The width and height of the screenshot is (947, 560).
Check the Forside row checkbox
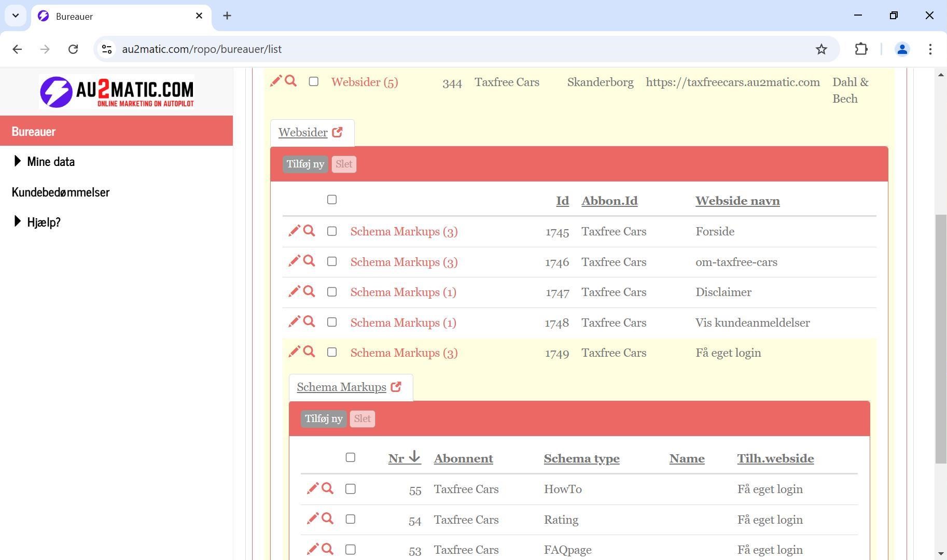[332, 231]
